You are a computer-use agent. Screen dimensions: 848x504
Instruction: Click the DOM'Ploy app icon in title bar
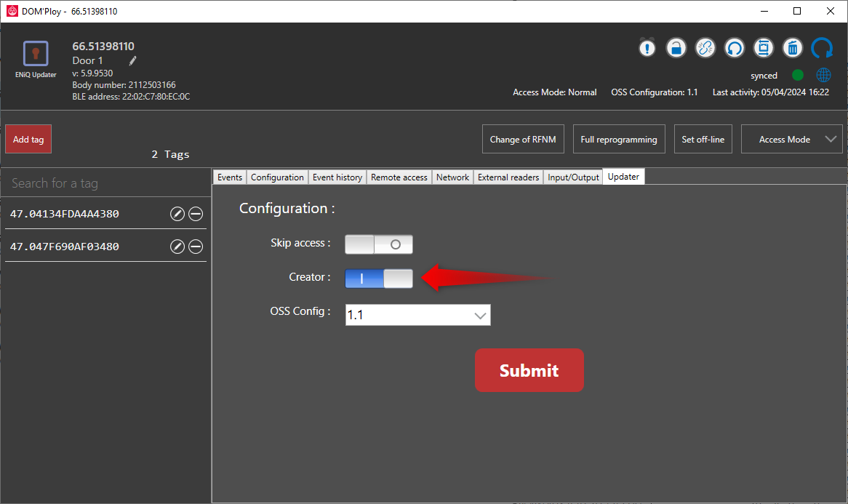click(12, 11)
